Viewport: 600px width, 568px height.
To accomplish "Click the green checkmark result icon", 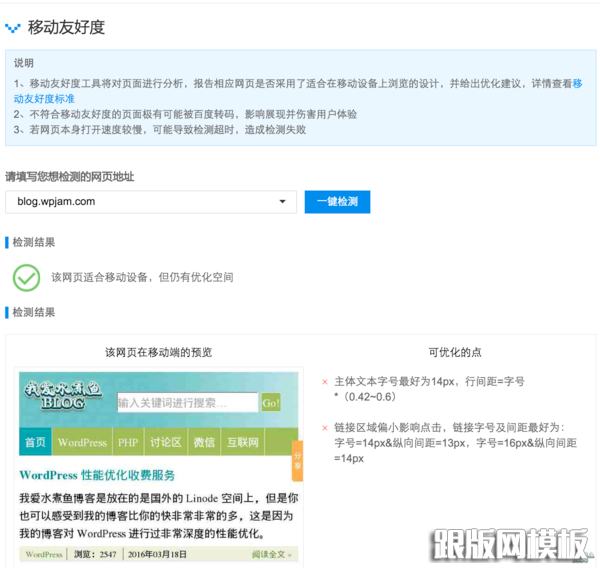I will (27, 277).
